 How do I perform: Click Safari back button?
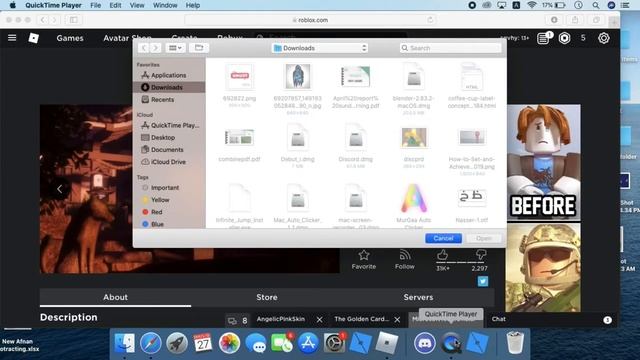click(x=43, y=20)
